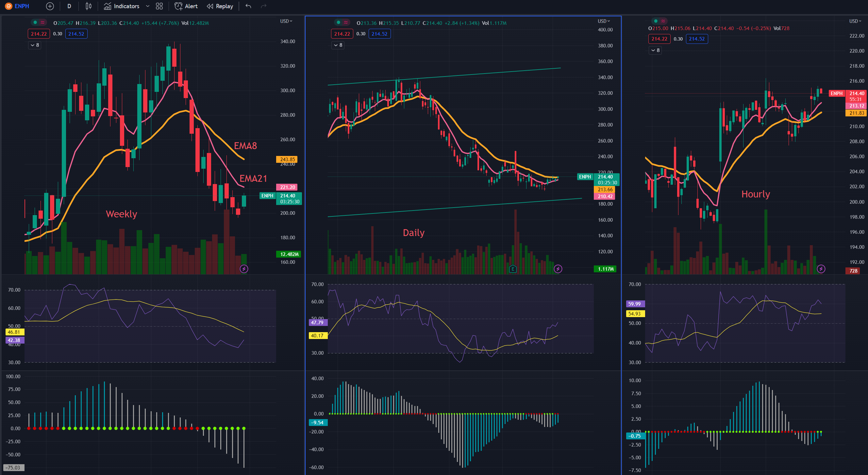Image resolution: width=868 pixels, height=475 pixels.
Task: Click the undo arrow
Action: [x=248, y=6]
